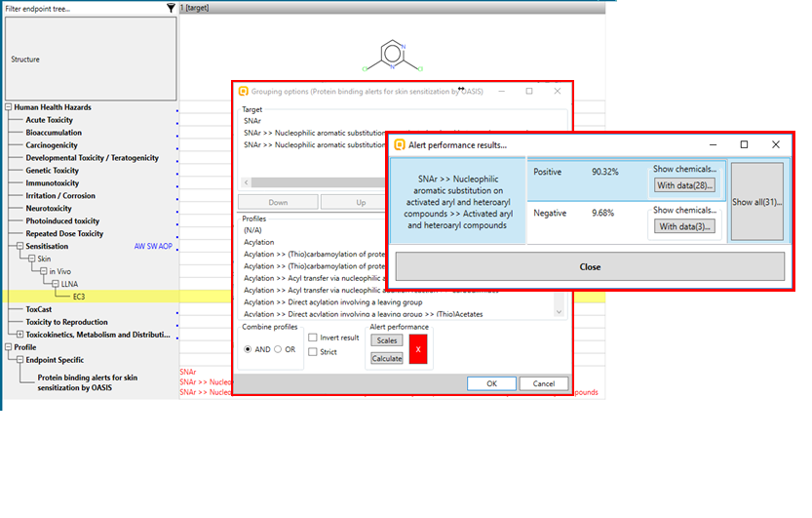Select Repeated Dose Toxicity tree item
The width and height of the screenshot is (812, 518).
pos(64,233)
